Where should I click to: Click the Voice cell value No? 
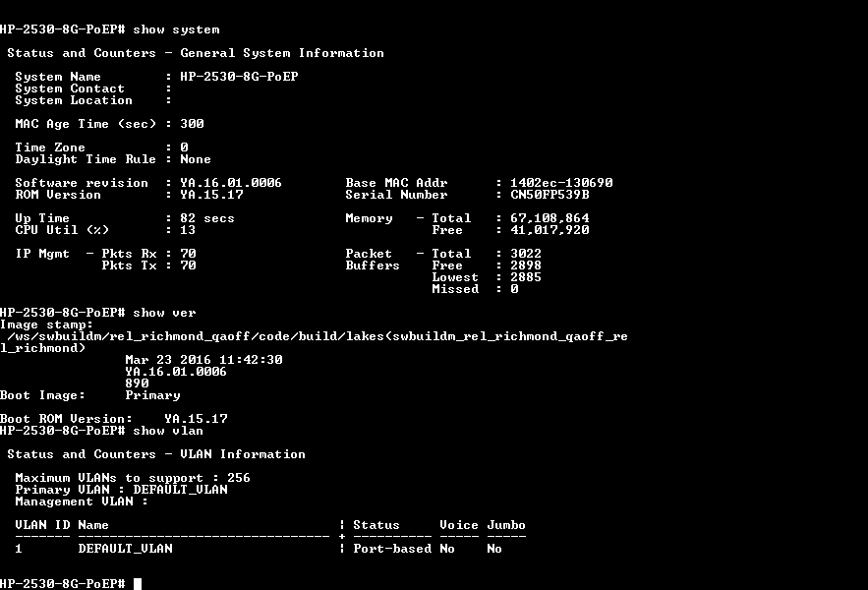tap(447, 549)
